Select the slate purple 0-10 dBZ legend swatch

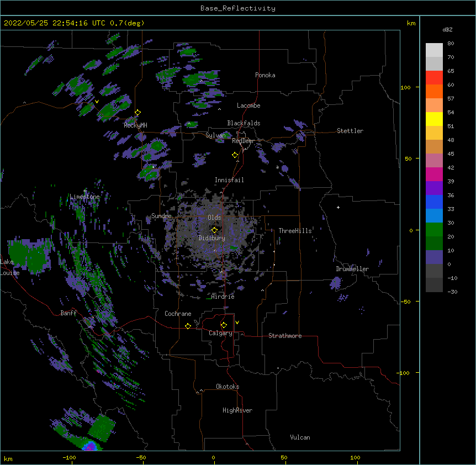[434, 257]
